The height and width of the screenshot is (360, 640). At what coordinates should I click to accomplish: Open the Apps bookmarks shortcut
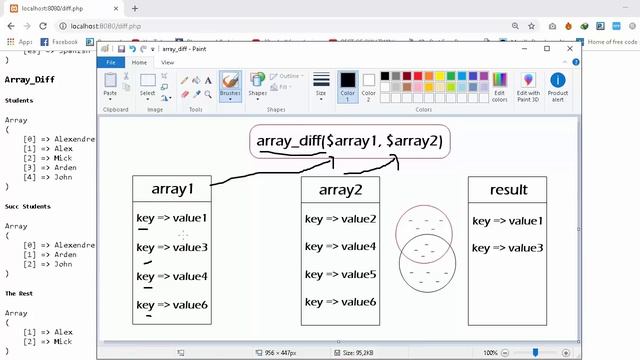point(19,42)
